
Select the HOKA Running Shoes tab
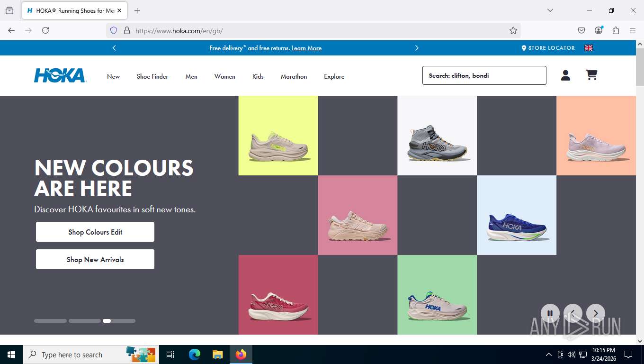click(x=74, y=10)
